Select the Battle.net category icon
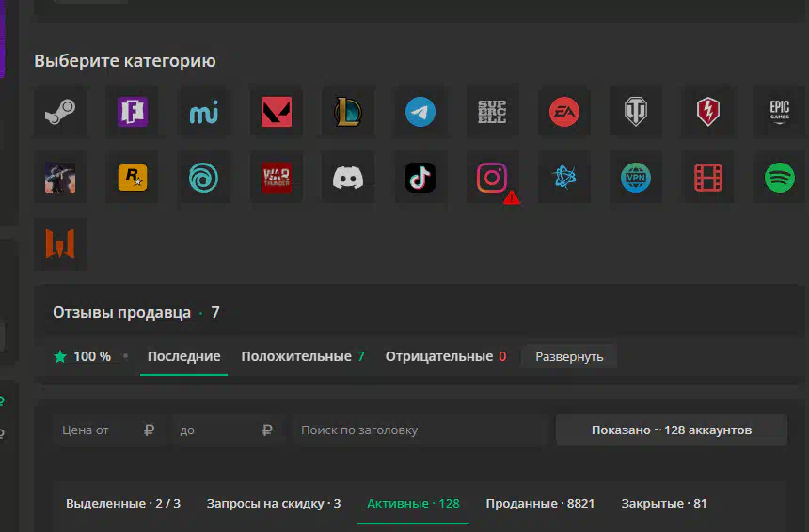 click(x=563, y=178)
